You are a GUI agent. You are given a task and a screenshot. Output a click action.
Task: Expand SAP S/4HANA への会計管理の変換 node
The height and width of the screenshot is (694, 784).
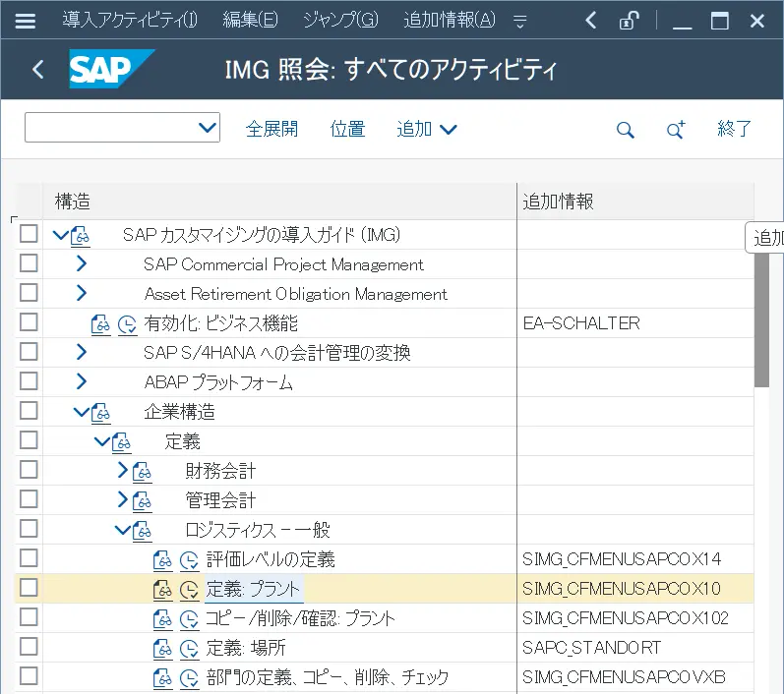tap(82, 352)
